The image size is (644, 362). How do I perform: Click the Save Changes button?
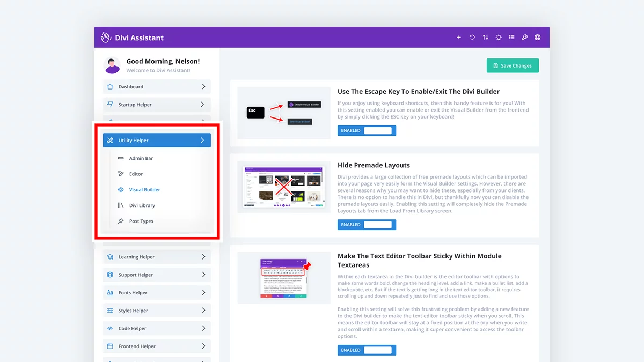[513, 65]
